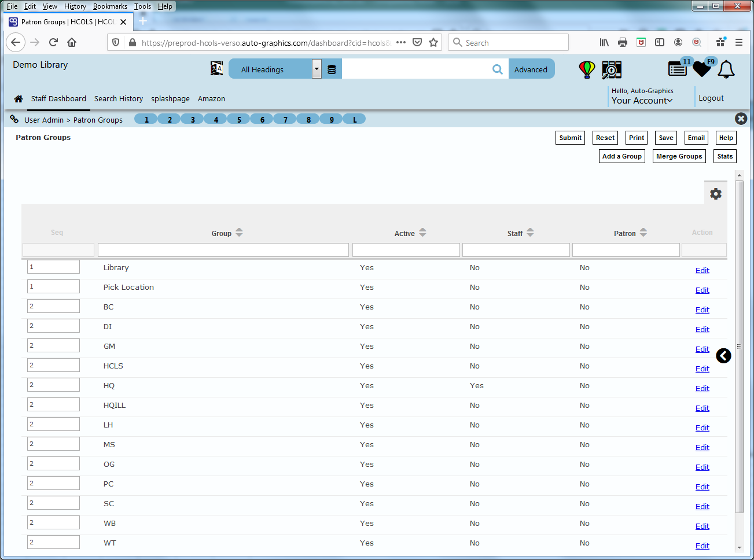Click the Email button
754x560 pixels.
click(696, 138)
